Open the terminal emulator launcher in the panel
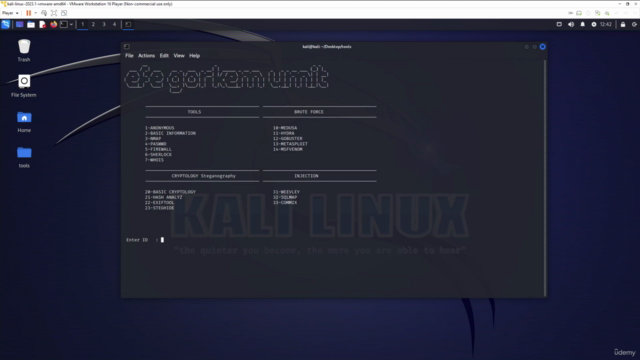The width and height of the screenshot is (640, 360). click(x=64, y=24)
